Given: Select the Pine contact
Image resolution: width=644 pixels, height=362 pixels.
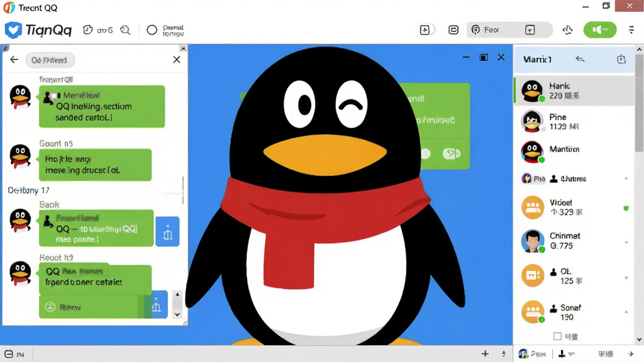Looking at the screenshot, I should point(574,121).
